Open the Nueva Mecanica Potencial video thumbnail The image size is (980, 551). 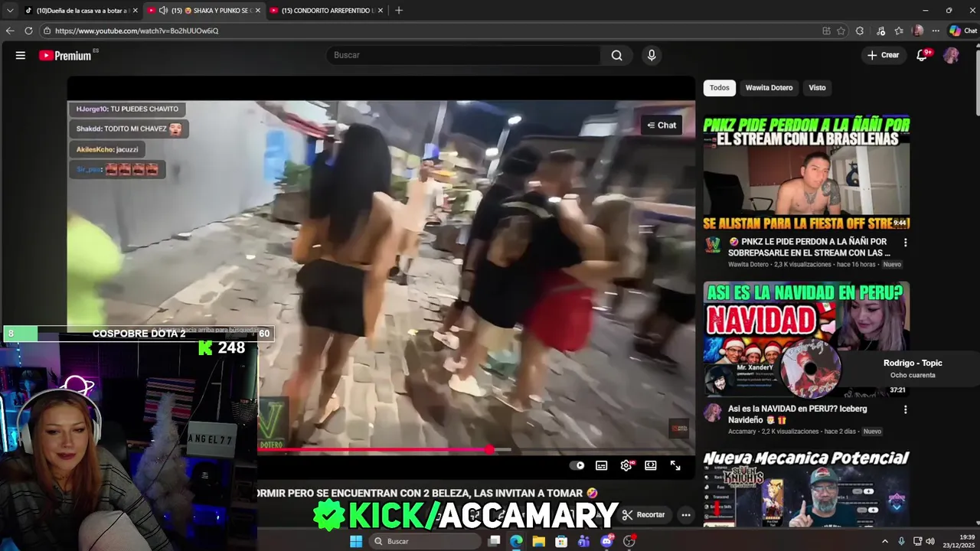[x=806, y=490]
